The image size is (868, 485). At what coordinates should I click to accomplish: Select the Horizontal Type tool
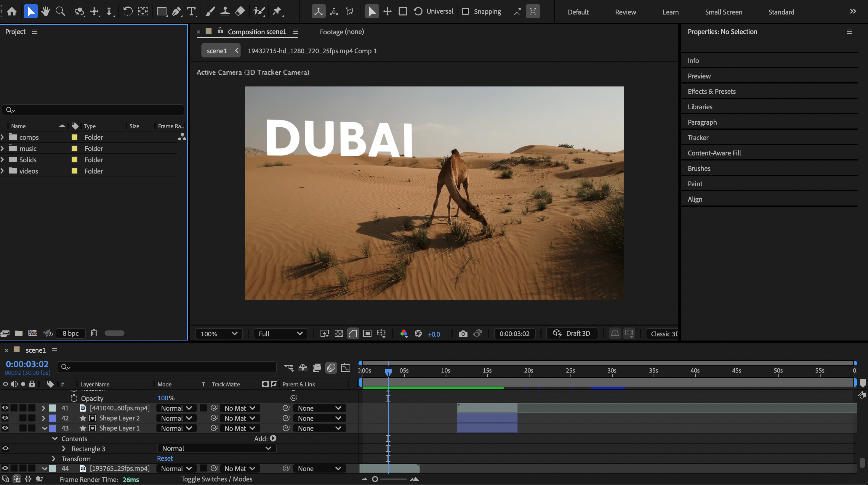coord(191,12)
